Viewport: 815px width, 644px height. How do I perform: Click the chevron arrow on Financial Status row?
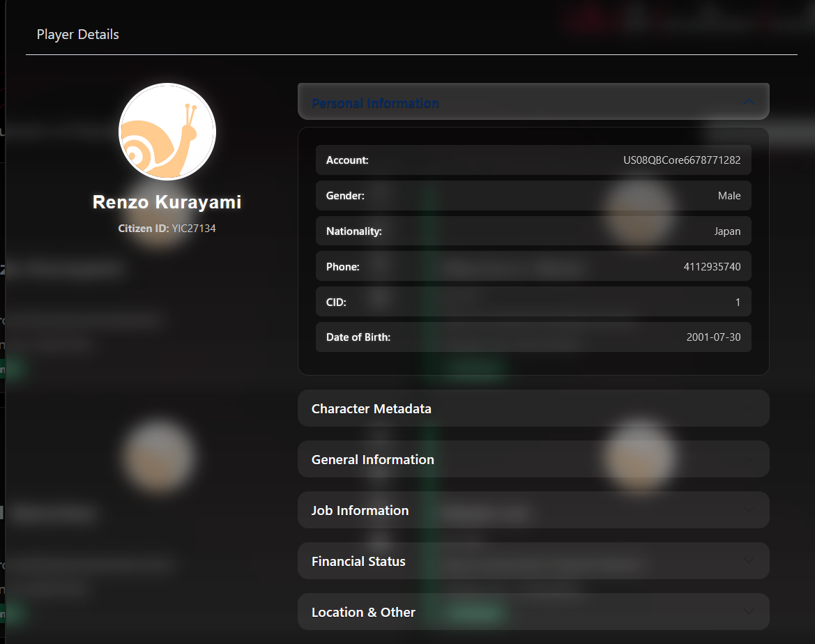click(x=749, y=561)
